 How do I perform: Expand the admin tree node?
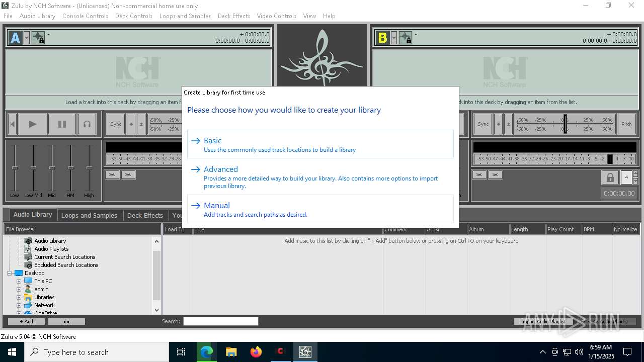coord(19,289)
